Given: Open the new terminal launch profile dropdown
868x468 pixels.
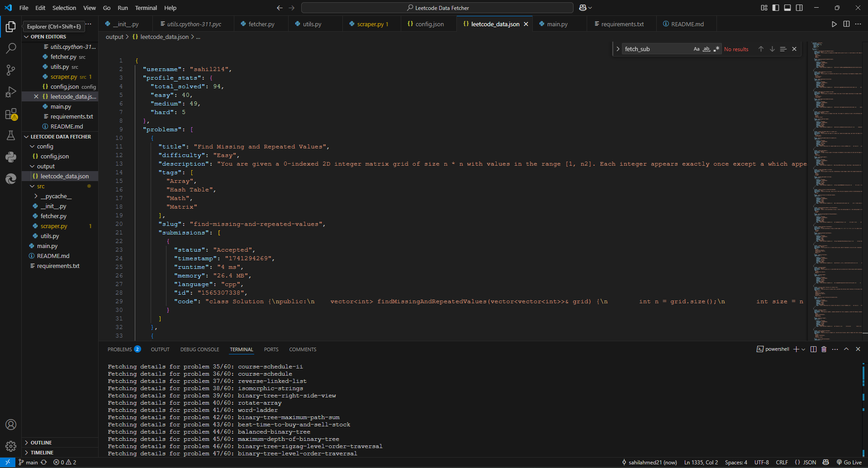Looking at the screenshot, I should pos(803,349).
